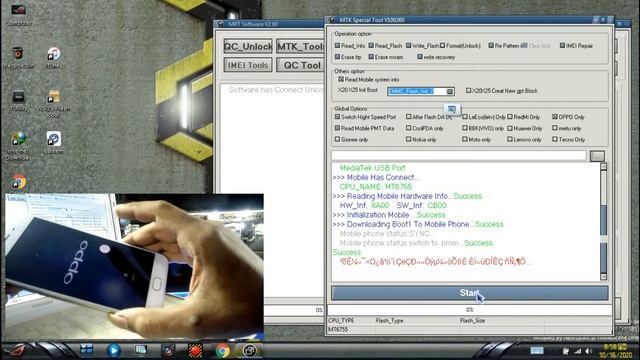Uncheck Read Mobile system info
The image size is (640, 360).
(x=341, y=79)
